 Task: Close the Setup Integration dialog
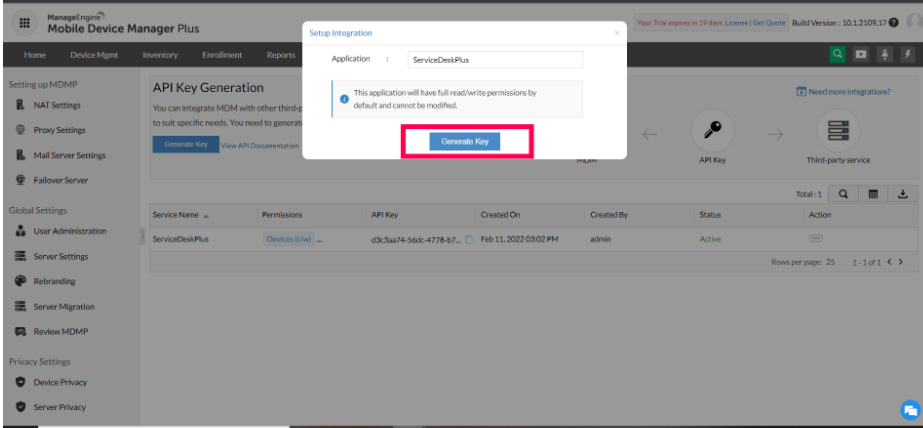(617, 33)
